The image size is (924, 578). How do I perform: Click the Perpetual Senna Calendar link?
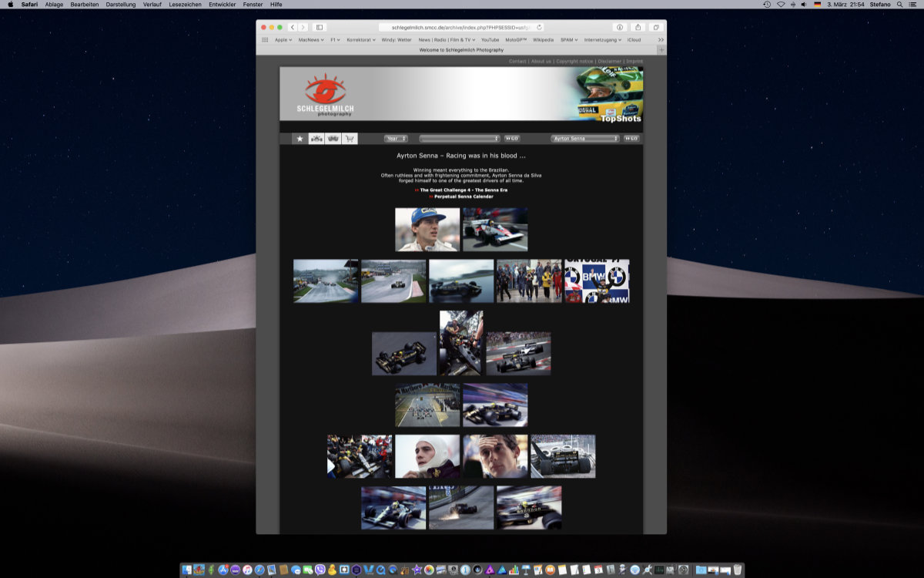[464, 197]
